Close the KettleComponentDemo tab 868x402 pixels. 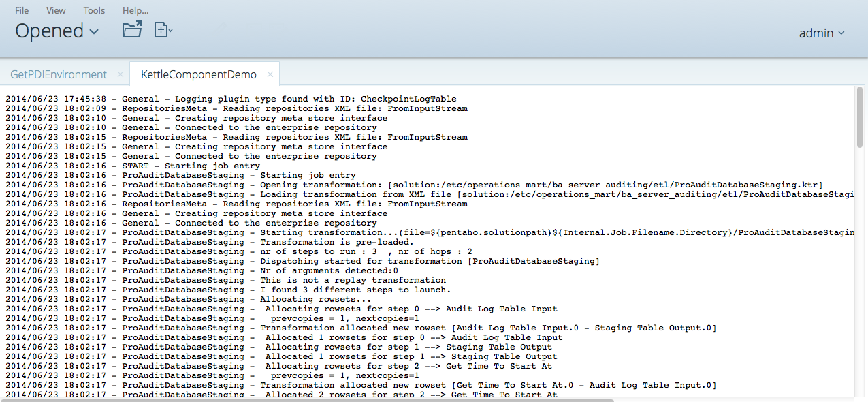pos(270,74)
